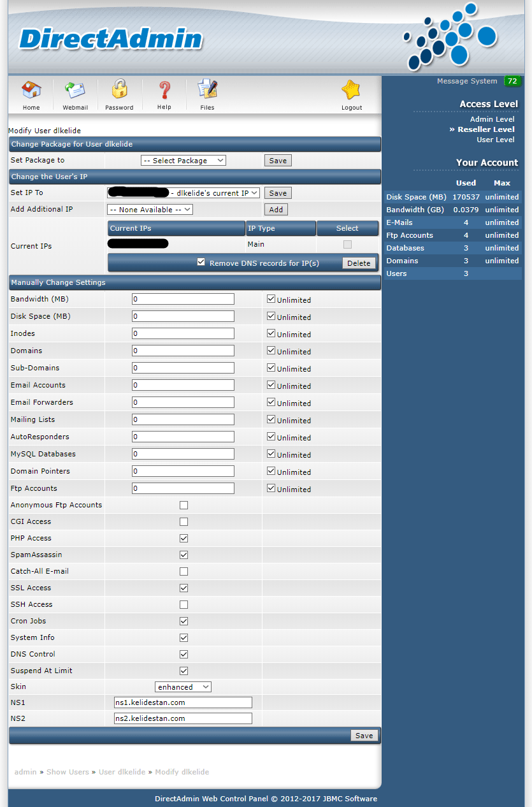532x807 pixels.
Task: Click the Logout star icon
Action: (x=351, y=90)
